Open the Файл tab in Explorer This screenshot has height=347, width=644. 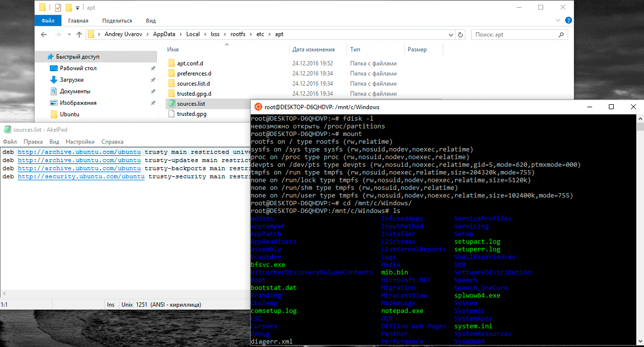click(48, 21)
